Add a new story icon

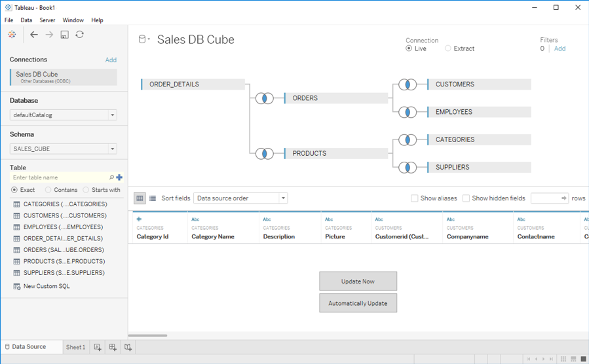[x=128, y=347]
